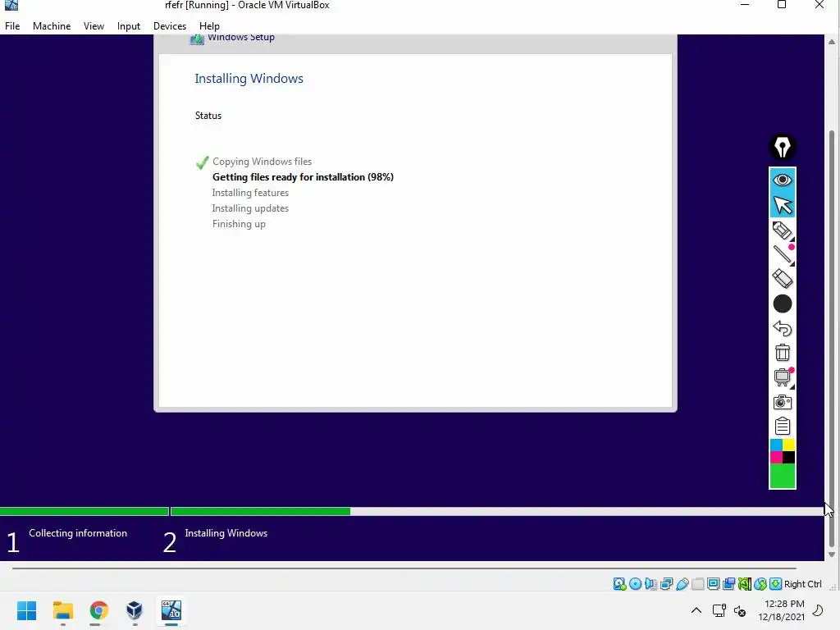Undo last annotation with curved arrow

click(782, 328)
